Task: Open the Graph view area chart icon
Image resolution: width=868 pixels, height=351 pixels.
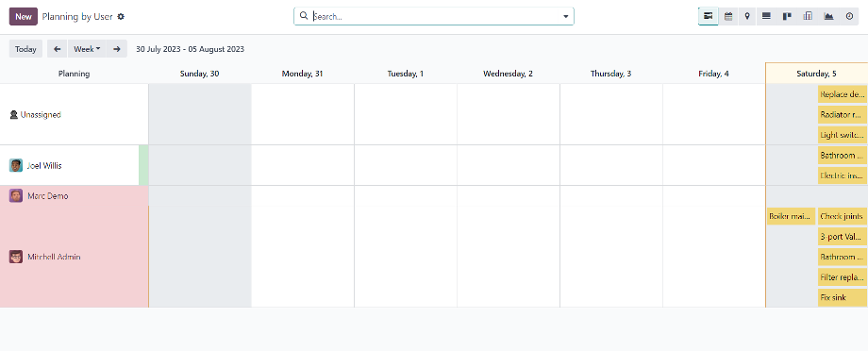Action: click(x=828, y=17)
